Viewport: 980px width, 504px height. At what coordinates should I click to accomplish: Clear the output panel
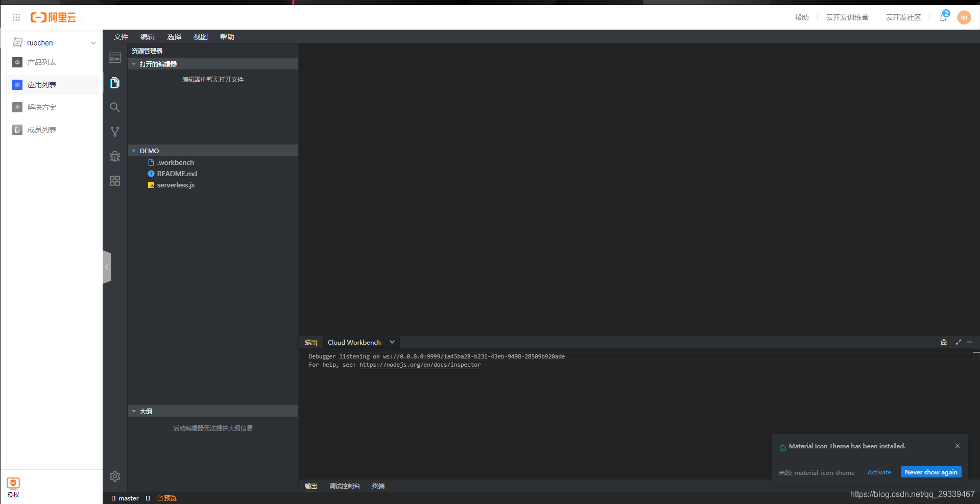coord(944,342)
